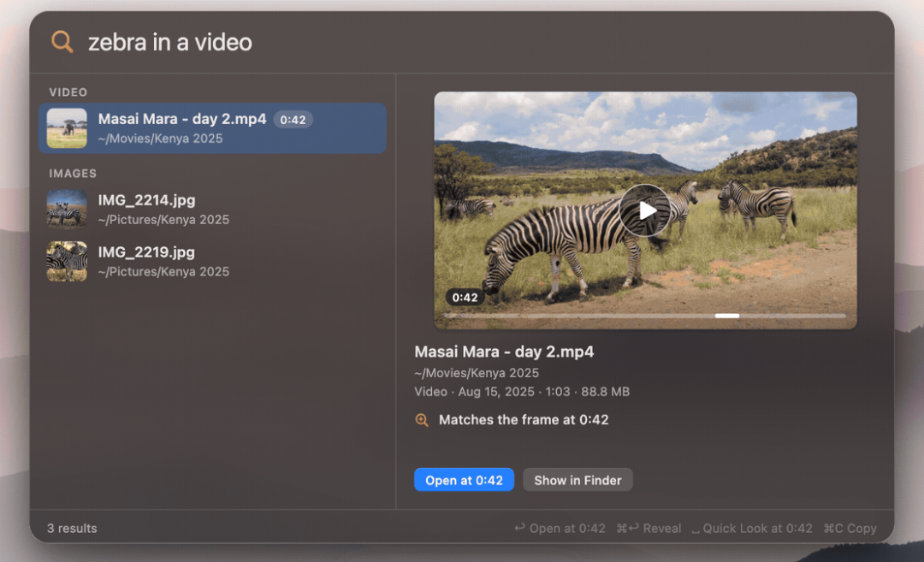Click the Copy shortcut hint in footer

pyautogui.click(x=850, y=529)
